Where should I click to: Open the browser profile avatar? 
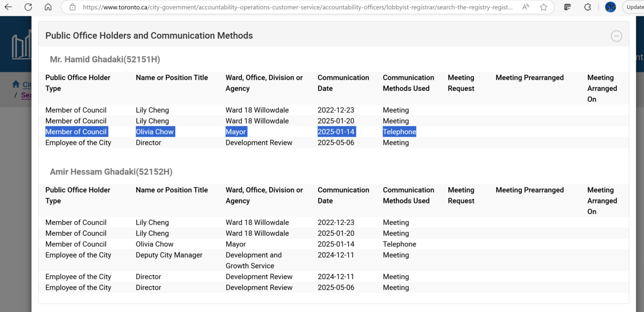pos(610,7)
